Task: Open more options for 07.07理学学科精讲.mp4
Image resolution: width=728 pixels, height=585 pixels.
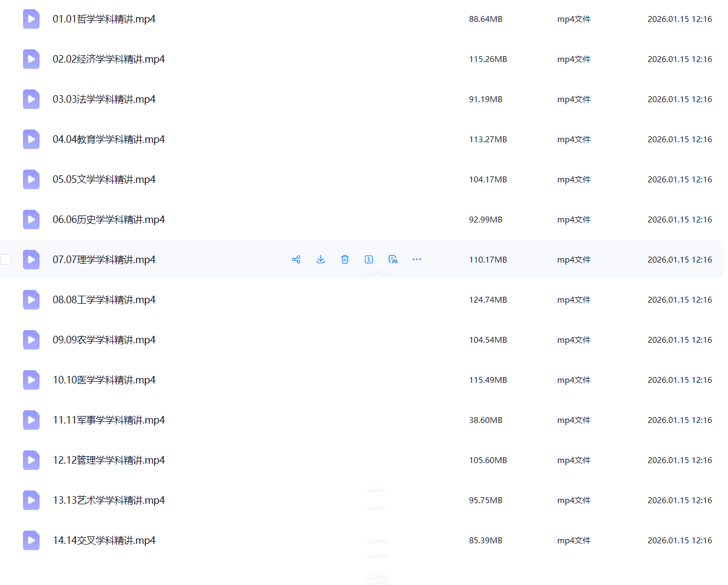Action: pos(417,259)
